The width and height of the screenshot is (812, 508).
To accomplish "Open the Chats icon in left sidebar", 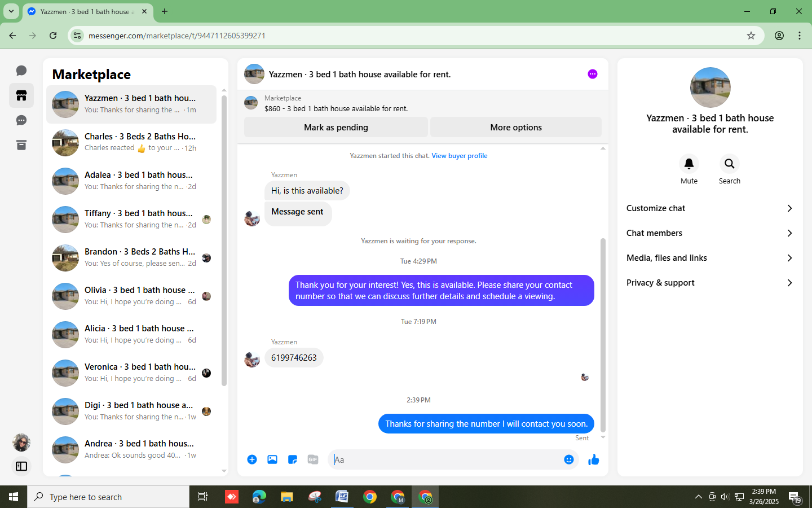I will click(x=21, y=71).
